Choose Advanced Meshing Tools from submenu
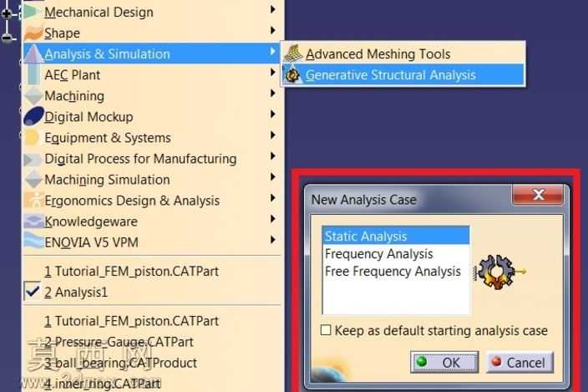 tap(403, 53)
